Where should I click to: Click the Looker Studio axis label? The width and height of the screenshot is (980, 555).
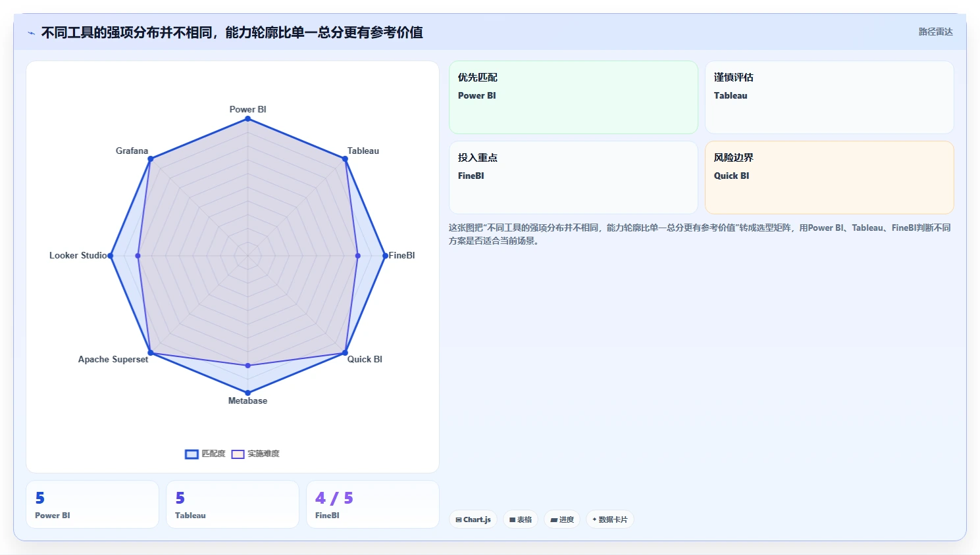(78, 255)
